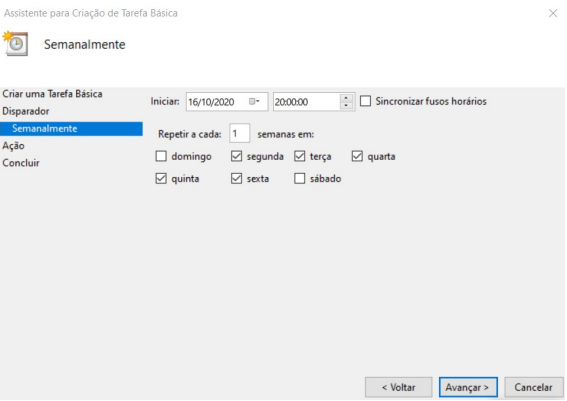567x401 pixels.
Task: Click the Avançar button
Action: click(468, 387)
